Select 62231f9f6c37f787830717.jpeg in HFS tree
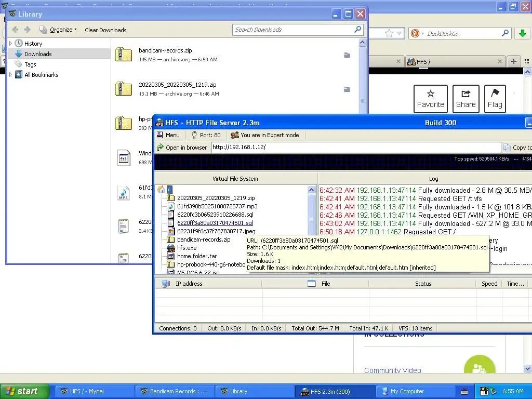532x399 pixels. click(216, 231)
